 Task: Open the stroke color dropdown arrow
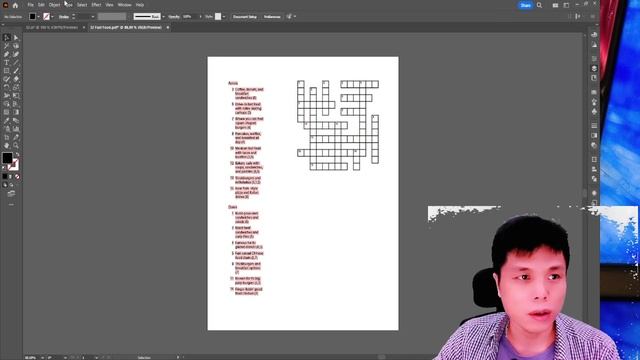[52, 17]
